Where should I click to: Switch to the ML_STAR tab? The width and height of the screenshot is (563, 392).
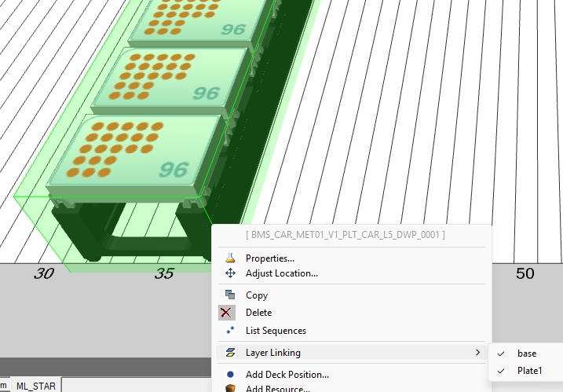(36, 386)
